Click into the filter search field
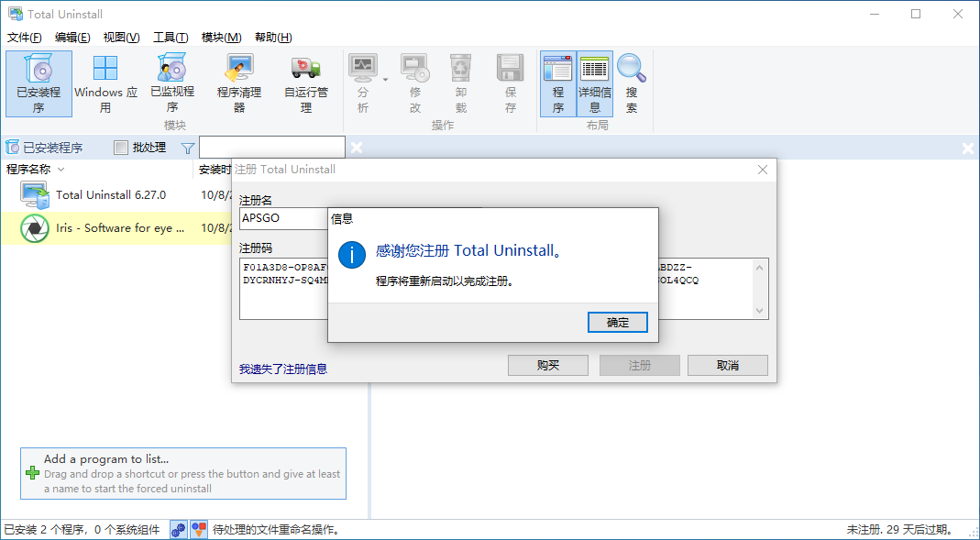This screenshot has width=980, height=540. pos(272,148)
